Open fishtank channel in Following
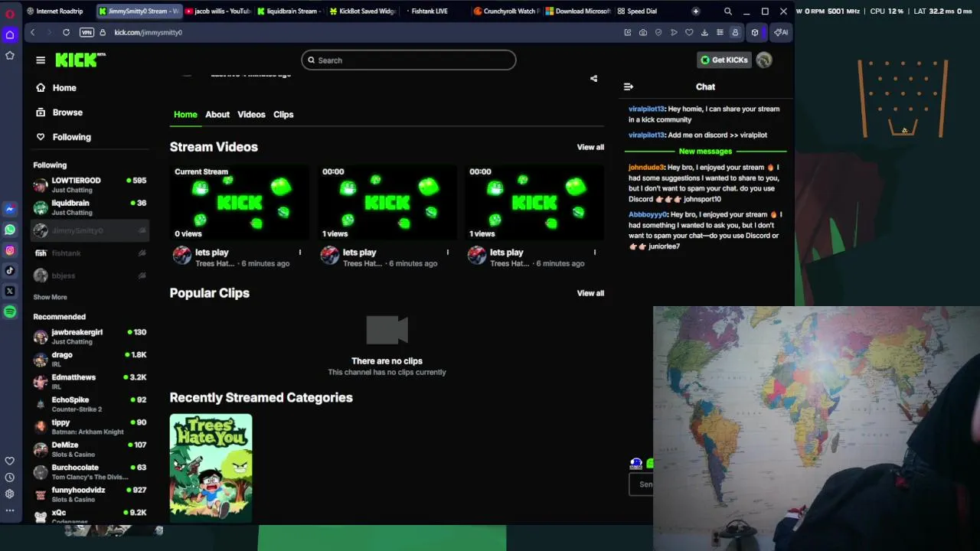Image resolution: width=980 pixels, height=551 pixels. (90, 253)
